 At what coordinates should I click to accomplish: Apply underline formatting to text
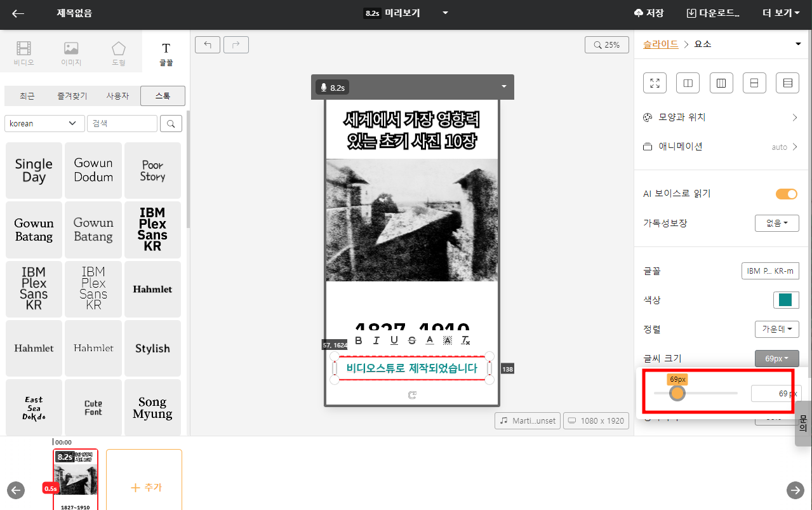tap(394, 340)
